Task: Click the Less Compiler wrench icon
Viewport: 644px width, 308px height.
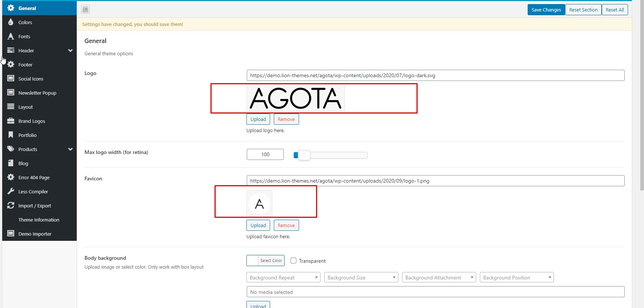Action: (11, 191)
